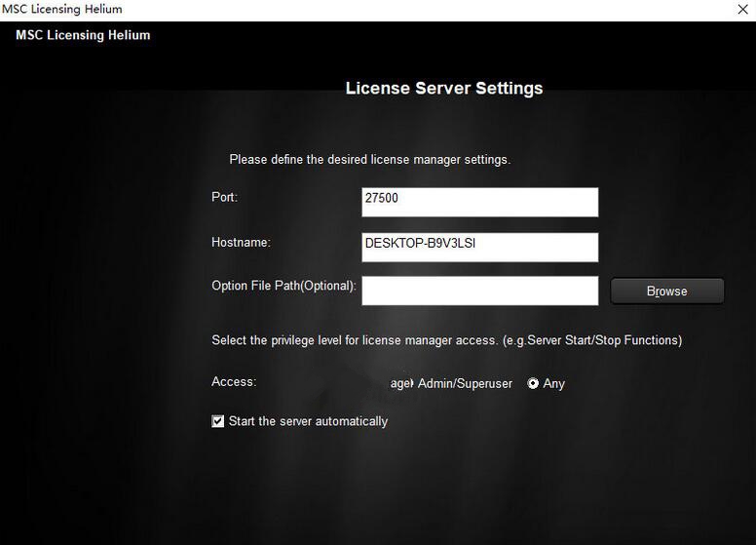Viewport: 756px width, 545px height.
Task: Close the MSC Licensing Helium window
Action: pyautogui.click(x=742, y=9)
